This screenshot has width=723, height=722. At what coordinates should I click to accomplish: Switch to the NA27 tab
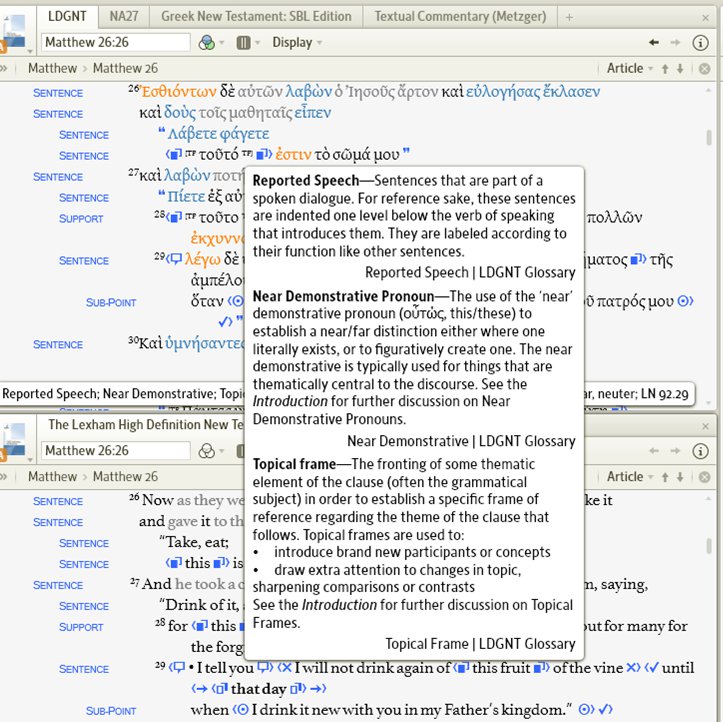[124, 17]
